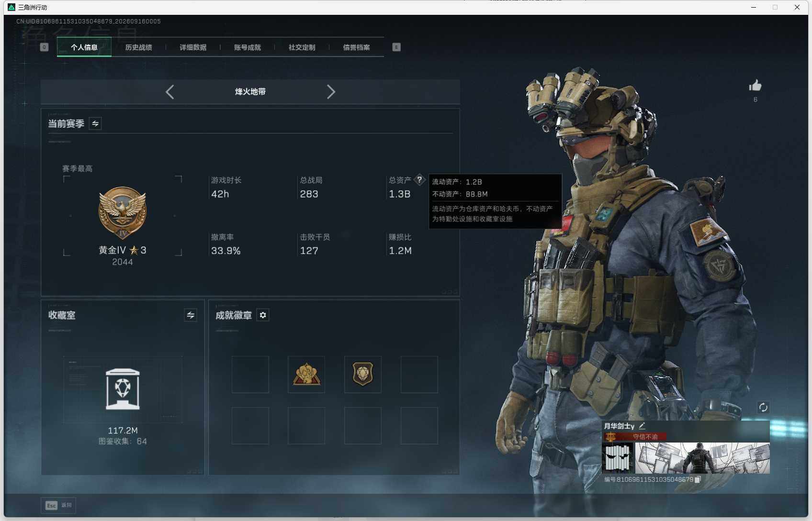Click the 击败干员 value 127
812x521 pixels.
pyautogui.click(x=309, y=251)
